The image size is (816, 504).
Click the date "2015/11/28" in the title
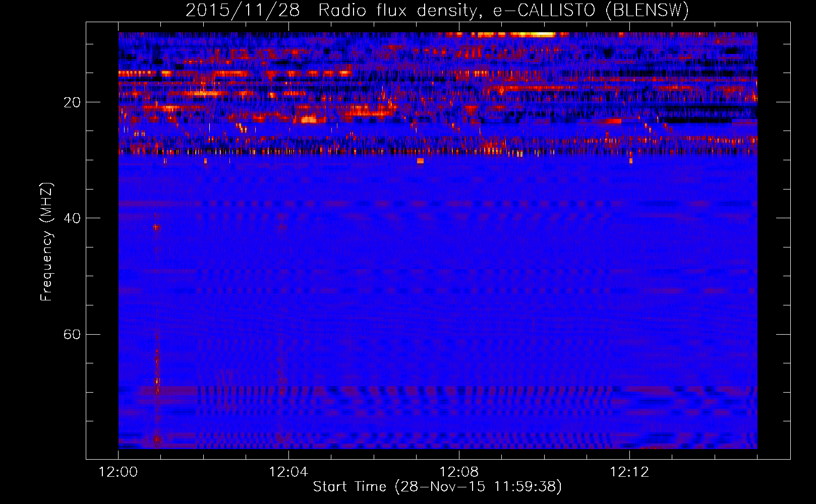[x=243, y=11]
